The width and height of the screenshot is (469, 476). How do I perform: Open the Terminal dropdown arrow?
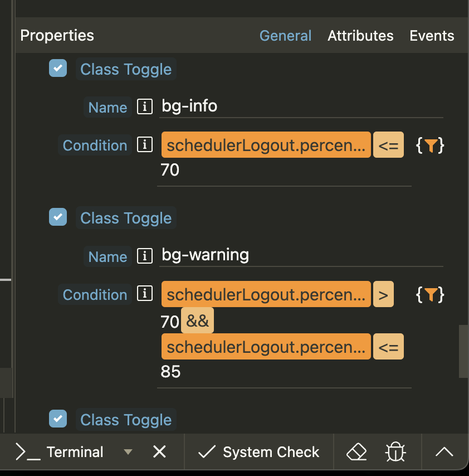[128, 452]
